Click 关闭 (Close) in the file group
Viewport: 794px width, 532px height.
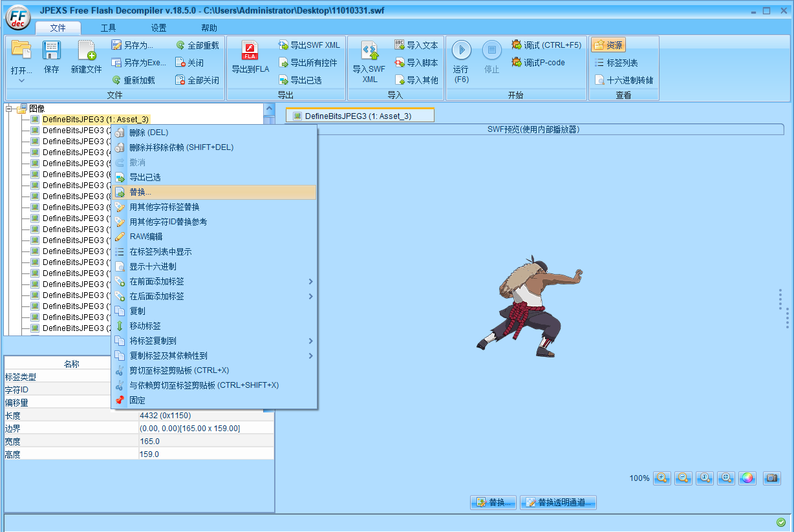click(x=189, y=63)
